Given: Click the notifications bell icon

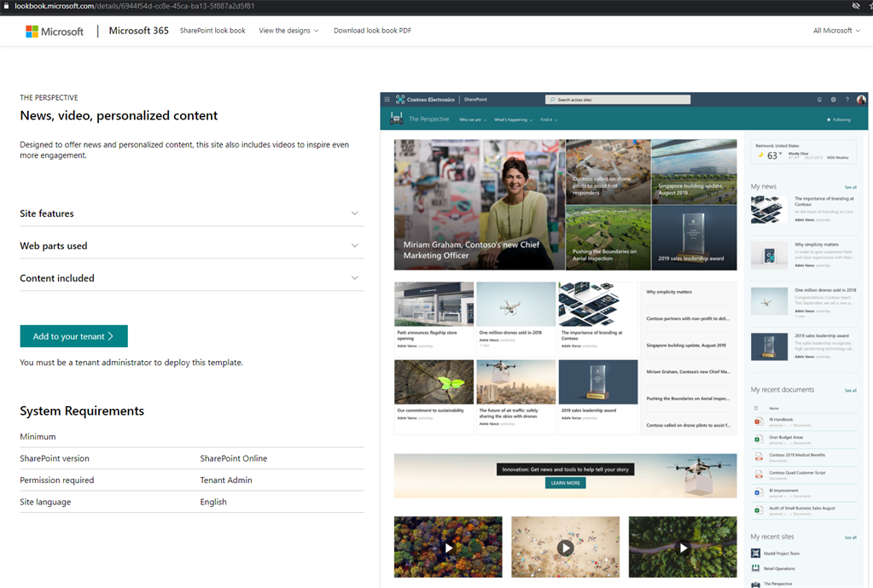Looking at the screenshot, I should click(819, 99).
